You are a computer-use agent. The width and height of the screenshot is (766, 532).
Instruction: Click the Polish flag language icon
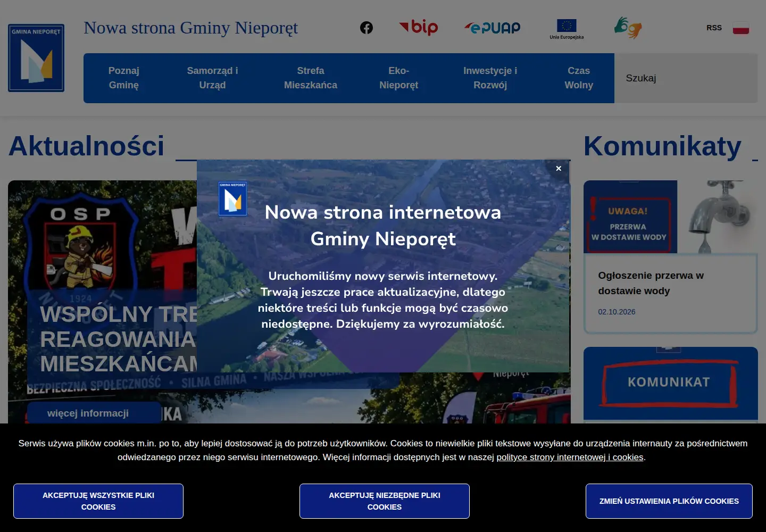[x=741, y=28]
